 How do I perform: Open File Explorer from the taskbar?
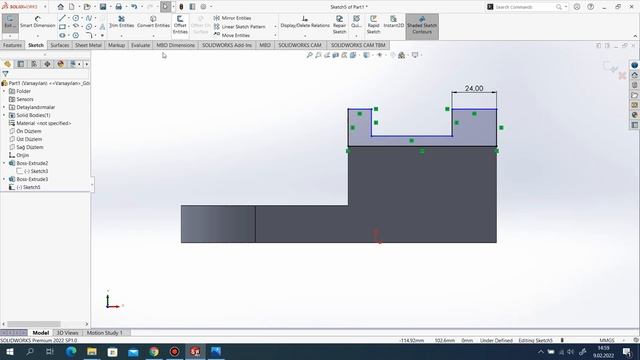click(x=92, y=351)
